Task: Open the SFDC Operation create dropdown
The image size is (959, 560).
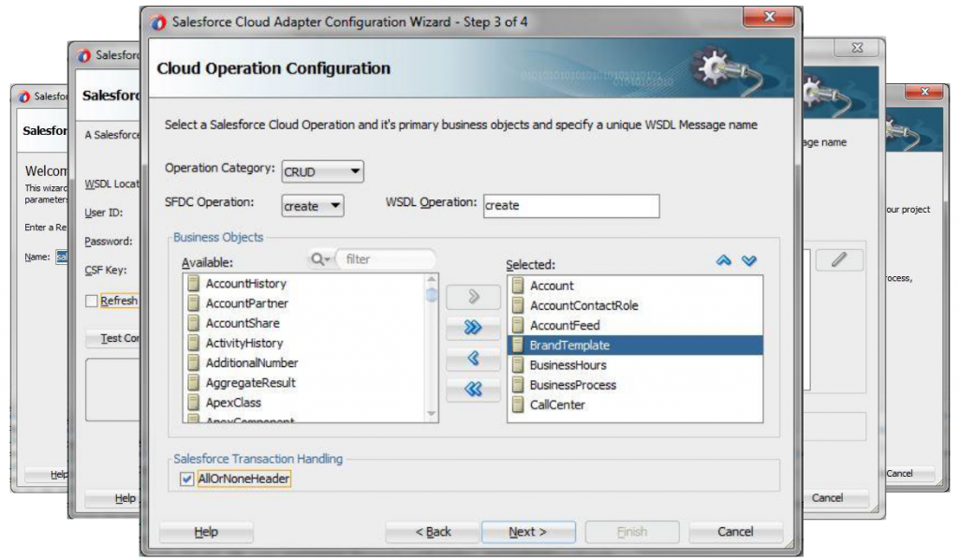Action: pyautogui.click(x=313, y=206)
